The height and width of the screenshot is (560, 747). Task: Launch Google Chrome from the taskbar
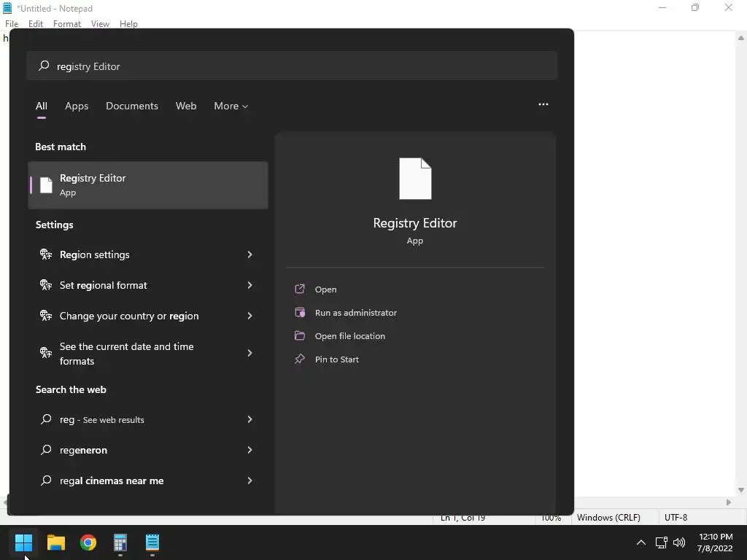pos(88,542)
